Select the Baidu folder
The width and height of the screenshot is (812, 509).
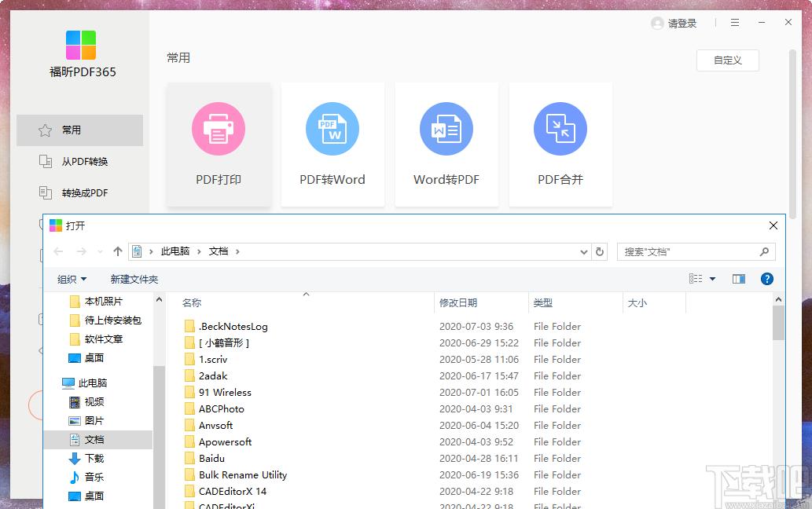pos(211,458)
